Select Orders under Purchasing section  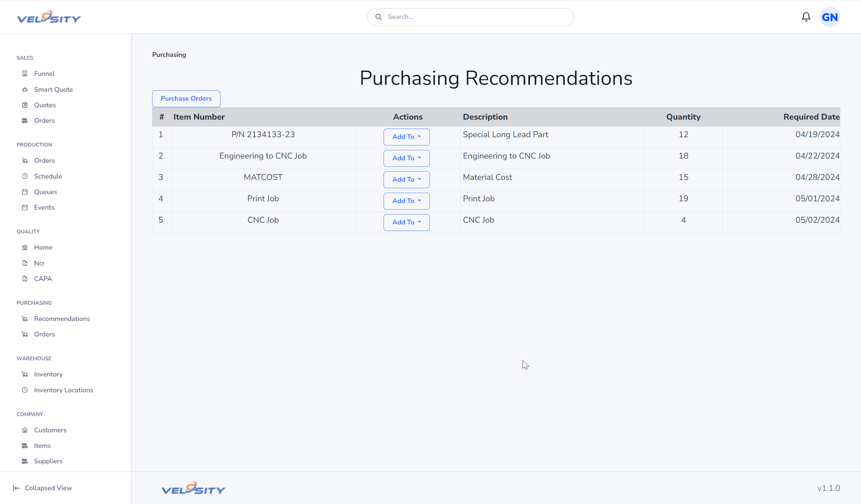pyautogui.click(x=44, y=334)
